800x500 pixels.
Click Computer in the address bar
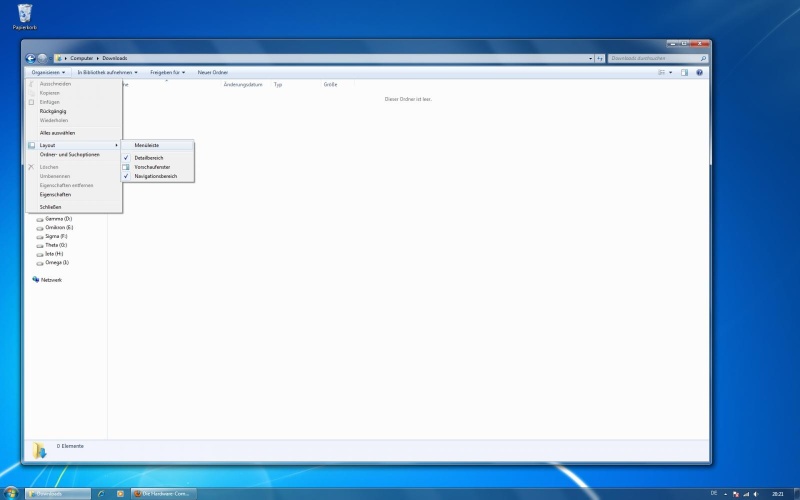(x=82, y=59)
